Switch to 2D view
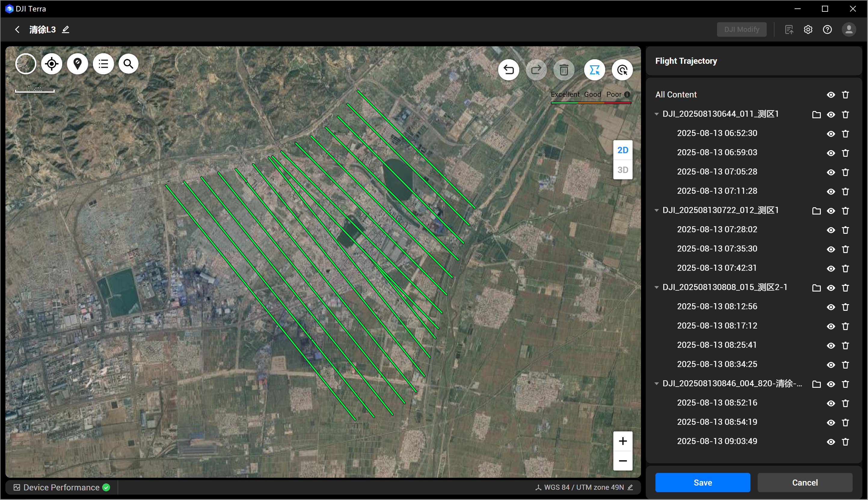This screenshot has height=500, width=868. 622,150
